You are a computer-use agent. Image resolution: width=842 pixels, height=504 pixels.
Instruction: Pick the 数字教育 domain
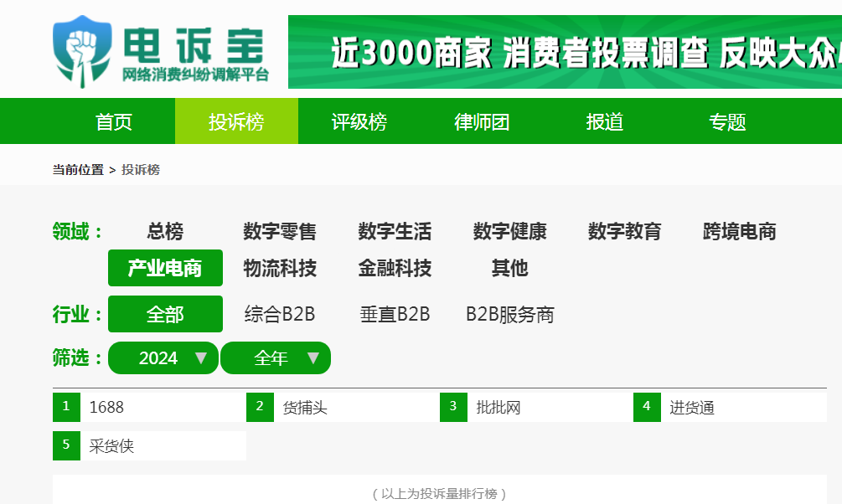[624, 231]
